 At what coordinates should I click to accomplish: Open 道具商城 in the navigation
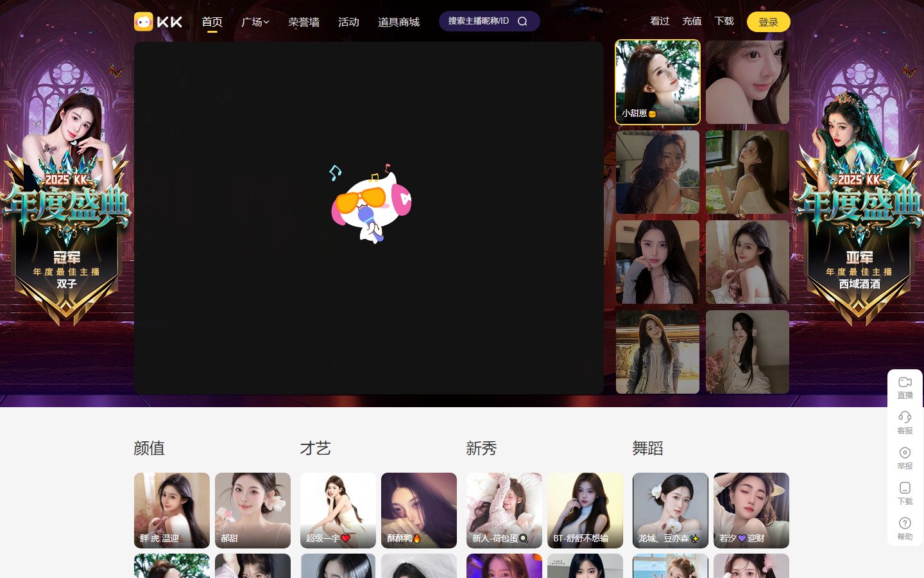[x=398, y=22]
